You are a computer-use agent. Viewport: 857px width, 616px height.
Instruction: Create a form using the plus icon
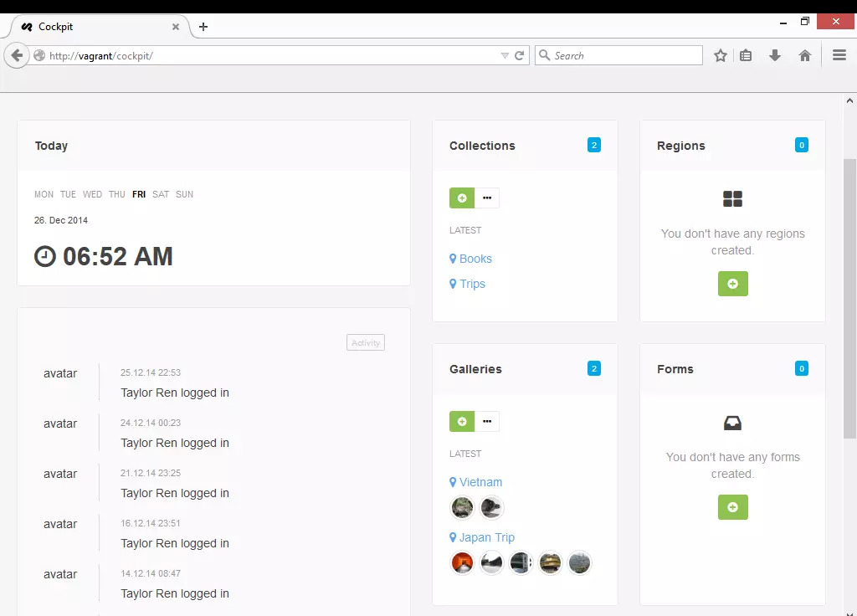point(732,507)
